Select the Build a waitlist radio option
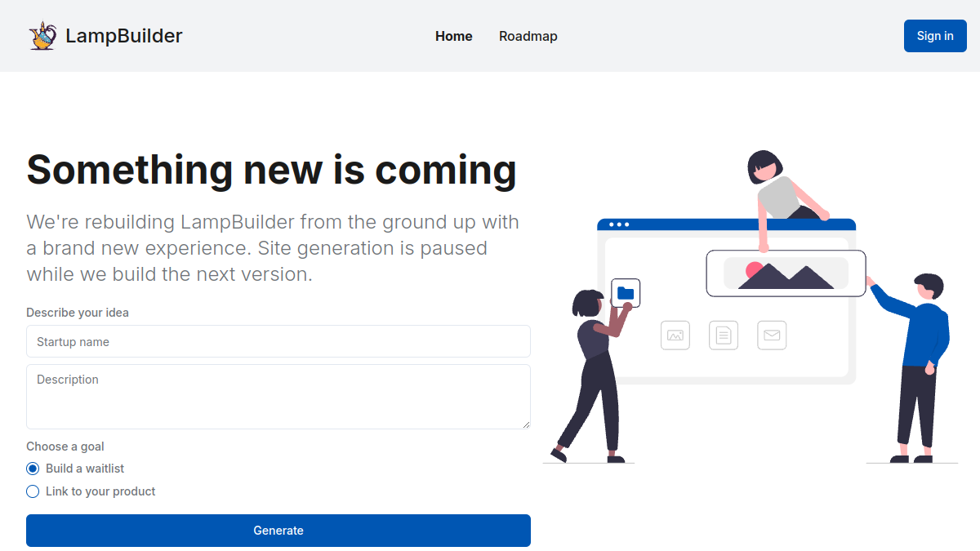Screen dimensions: 980x551 33,469
